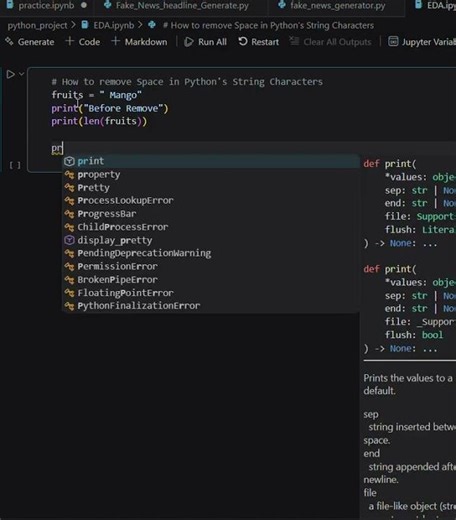Restart the notebook kernel
This screenshot has height=520, width=456.
click(259, 42)
